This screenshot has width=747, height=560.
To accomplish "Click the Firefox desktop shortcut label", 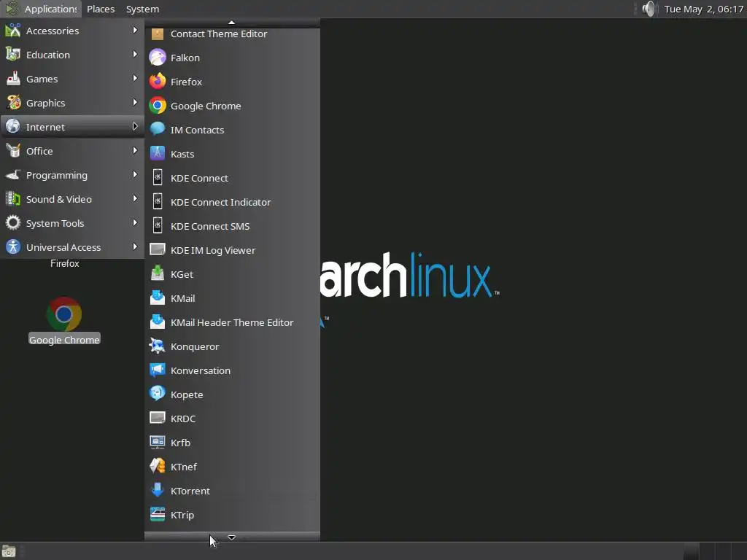I will pyautogui.click(x=65, y=263).
